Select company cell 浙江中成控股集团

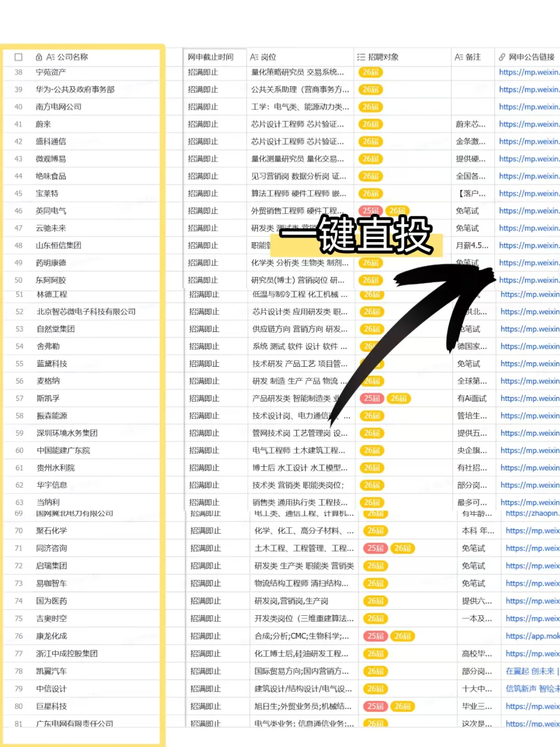[67, 654]
